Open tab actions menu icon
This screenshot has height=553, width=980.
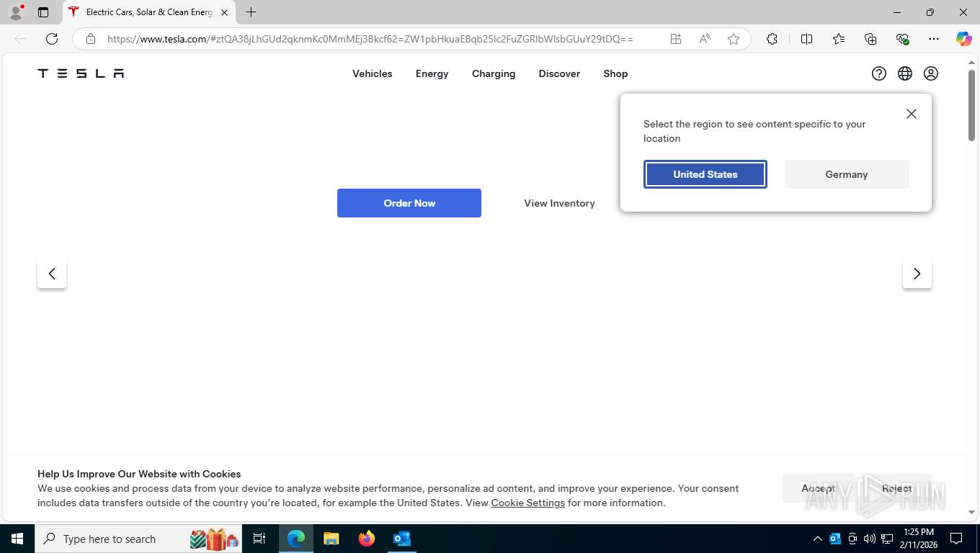coord(43,12)
